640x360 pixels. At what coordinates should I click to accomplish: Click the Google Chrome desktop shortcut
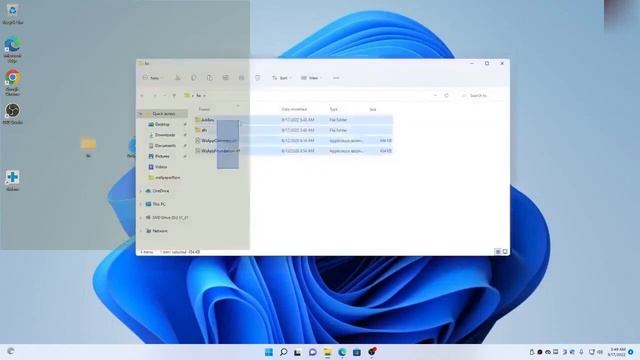point(13,82)
